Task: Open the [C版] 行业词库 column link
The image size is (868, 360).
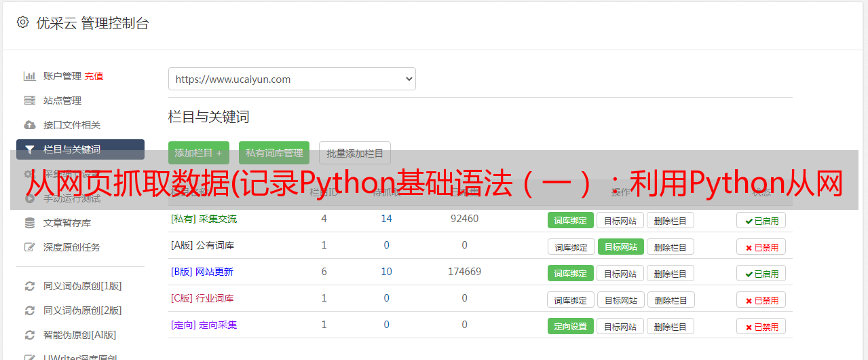Action: pyautogui.click(x=202, y=298)
